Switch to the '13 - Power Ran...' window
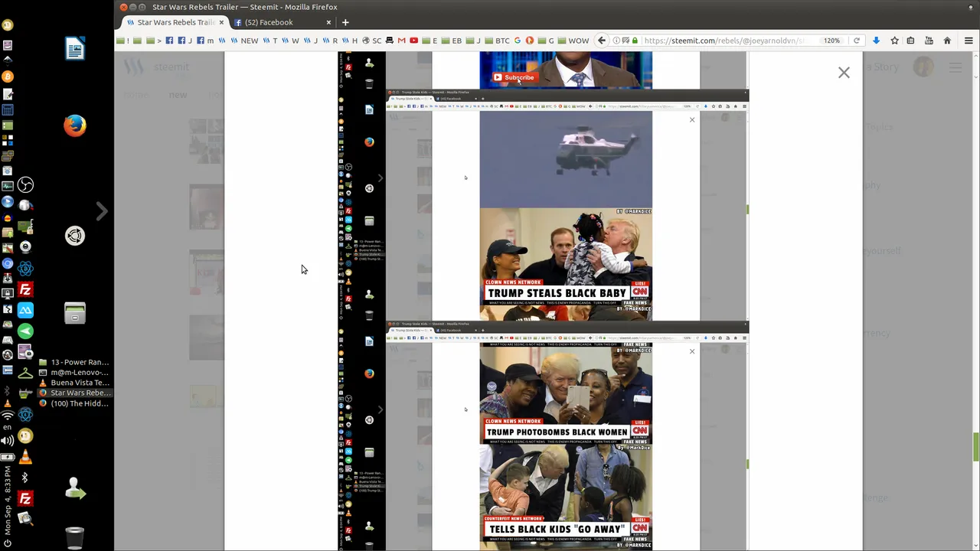Image resolution: width=980 pixels, height=551 pixels. tap(74, 362)
